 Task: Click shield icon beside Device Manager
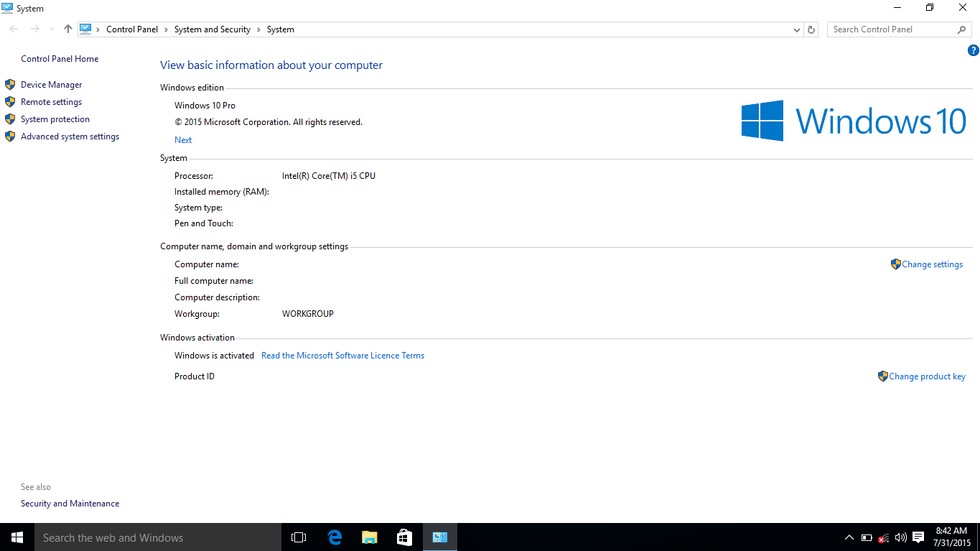click(x=10, y=85)
